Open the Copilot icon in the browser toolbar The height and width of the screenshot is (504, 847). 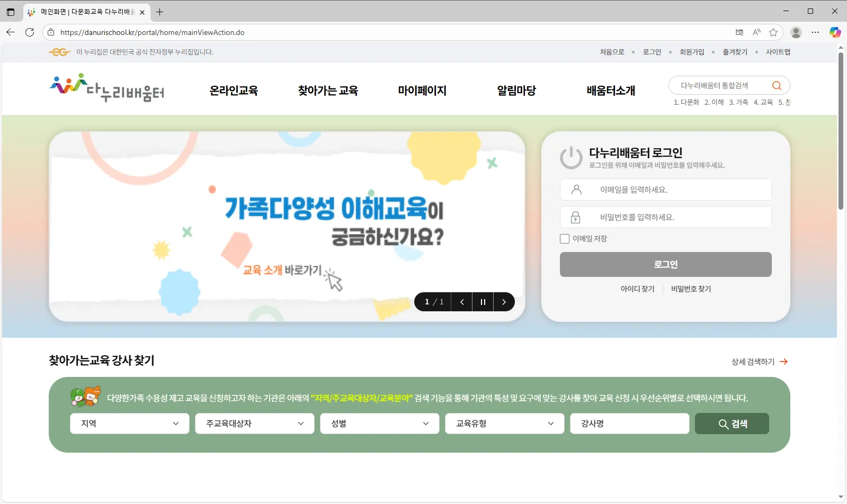[x=835, y=32]
